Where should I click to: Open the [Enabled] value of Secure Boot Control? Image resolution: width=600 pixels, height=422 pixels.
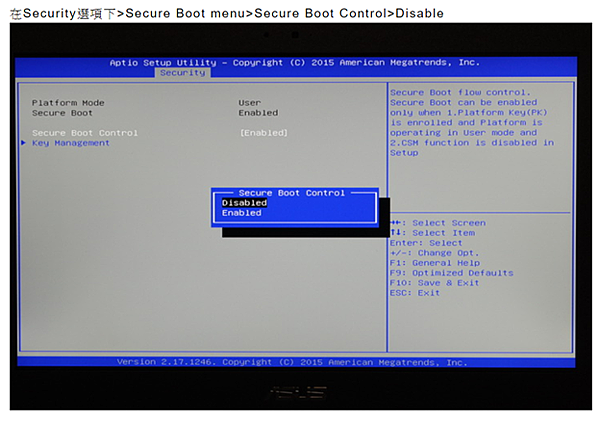(264, 133)
